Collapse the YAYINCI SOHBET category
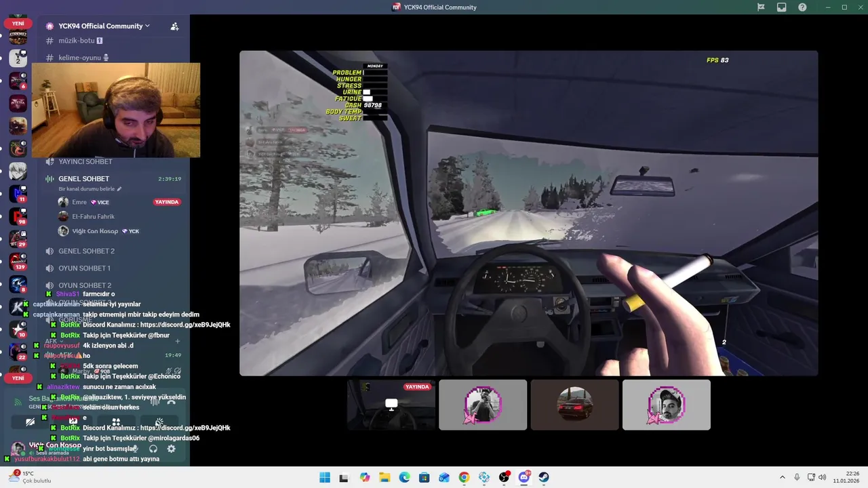Screen dimensions: 868x488 tap(85, 161)
